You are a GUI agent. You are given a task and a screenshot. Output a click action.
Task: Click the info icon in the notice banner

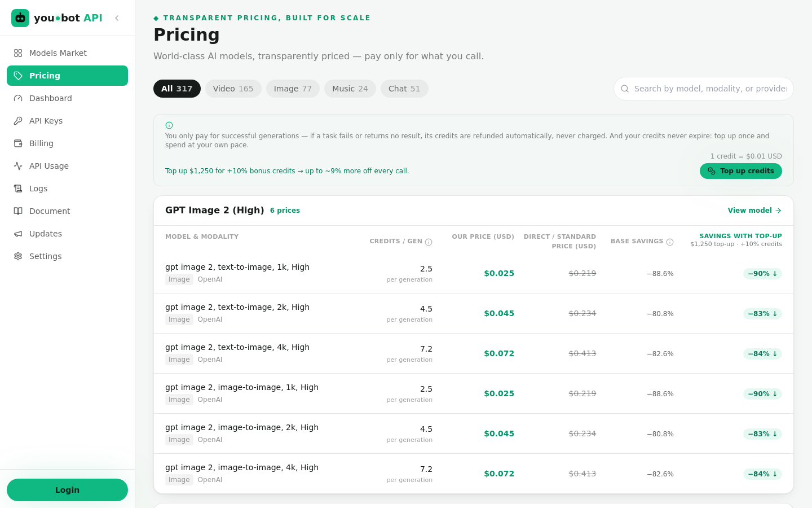[x=169, y=125]
